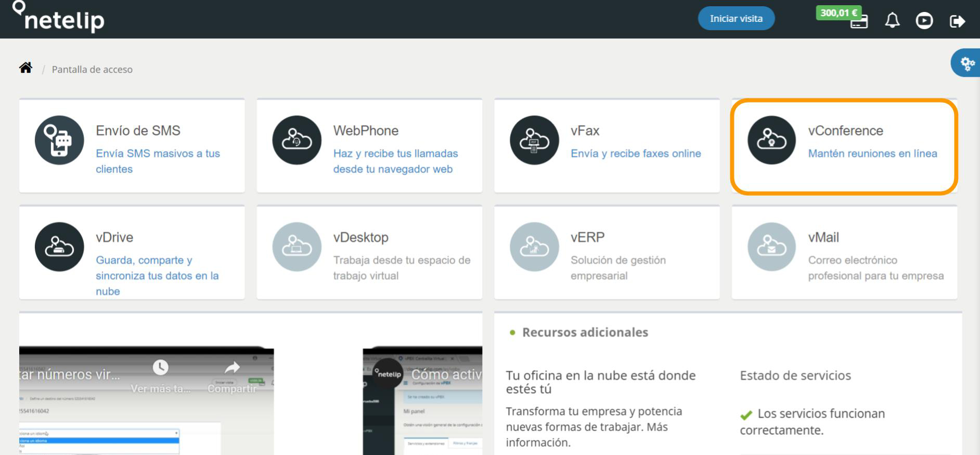The image size is (980, 455).
Task: Open the vDesktop title
Action: (360, 237)
